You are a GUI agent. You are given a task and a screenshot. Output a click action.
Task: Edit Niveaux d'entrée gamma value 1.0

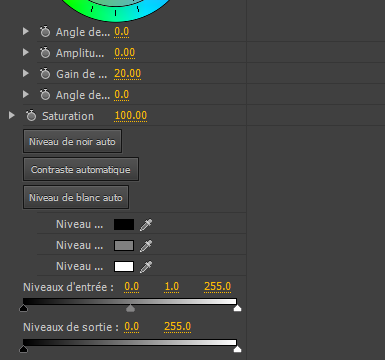[x=171, y=287]
